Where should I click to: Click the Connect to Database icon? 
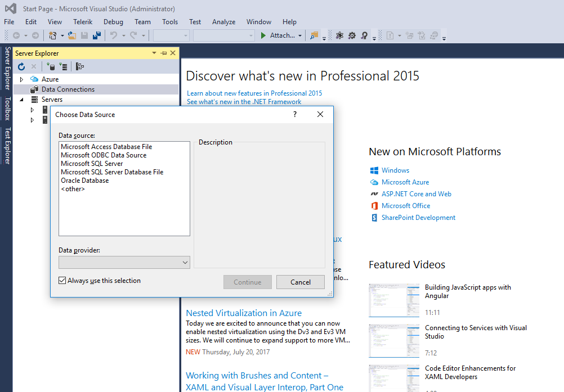(51, 66)
